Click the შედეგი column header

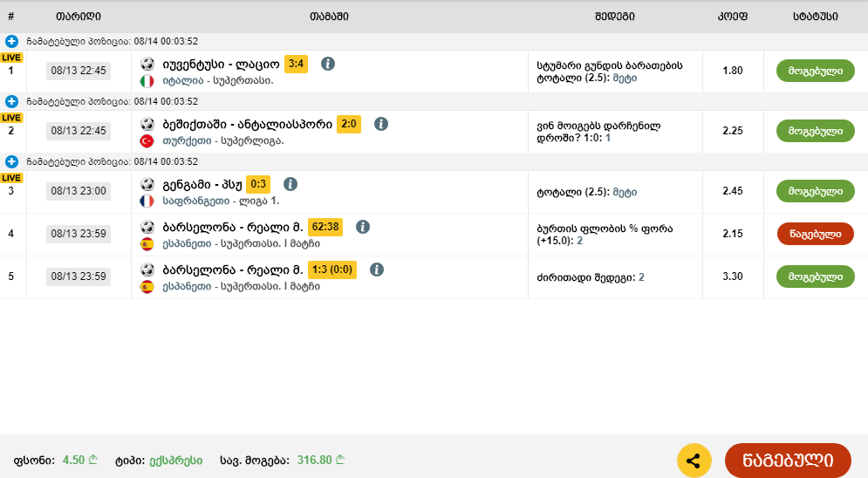click(x=615, y=17)
